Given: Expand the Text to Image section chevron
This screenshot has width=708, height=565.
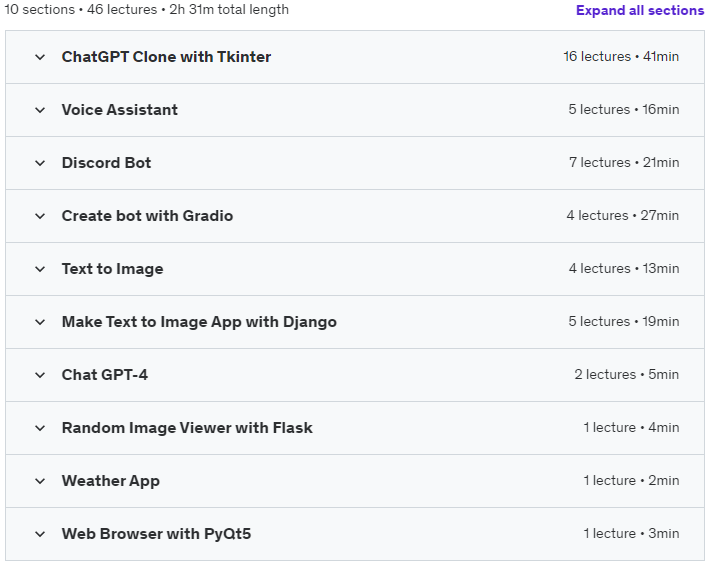Looking at the screenshot, I should click(40, 269).
